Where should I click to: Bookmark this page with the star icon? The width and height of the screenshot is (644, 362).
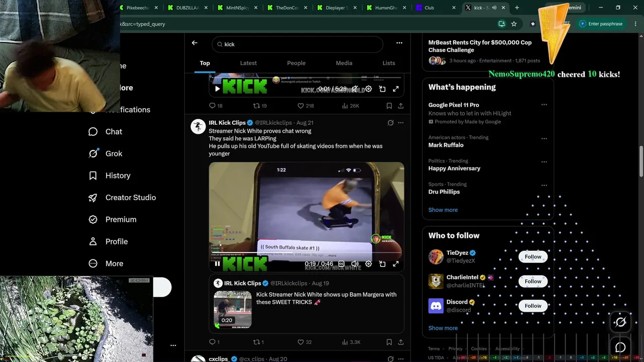click(514, 24)
